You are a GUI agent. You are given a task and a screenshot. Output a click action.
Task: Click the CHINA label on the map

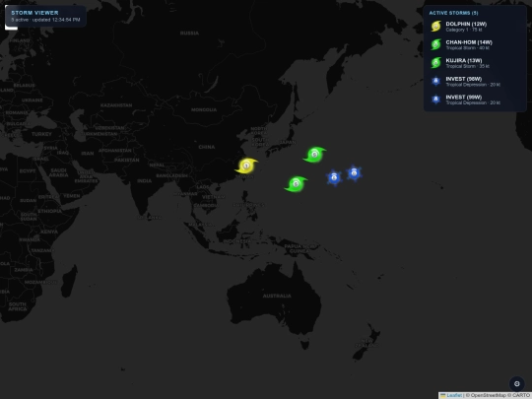click(x=206, y=147)
